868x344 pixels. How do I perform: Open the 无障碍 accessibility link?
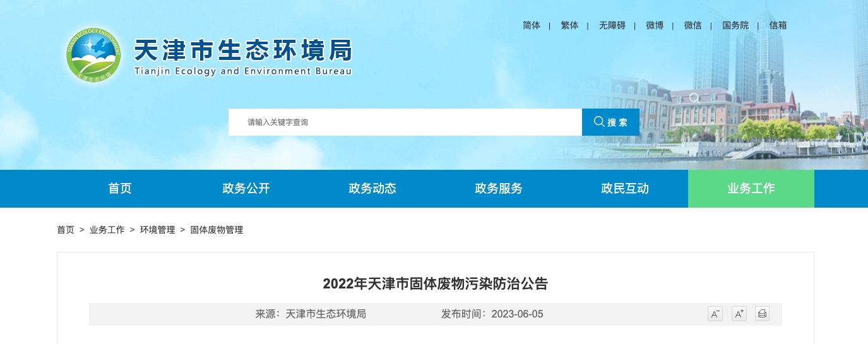pyautogui.click(x=612, y=25)
